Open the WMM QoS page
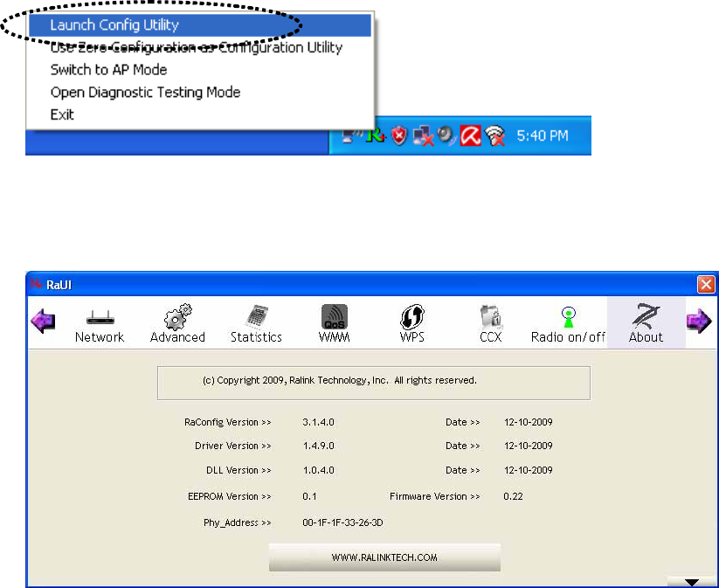Image resolution: width=719 pixels, height=588 pixels. point(335,324)
